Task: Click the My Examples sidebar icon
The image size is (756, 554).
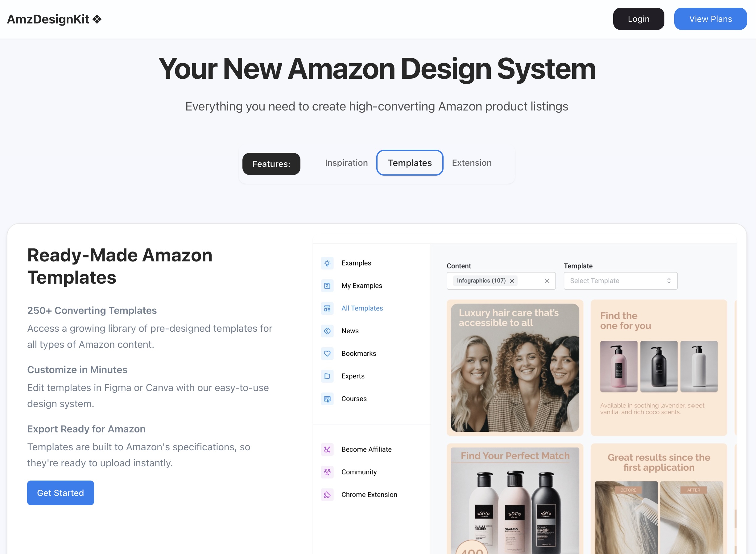Action: click(327, 285)
